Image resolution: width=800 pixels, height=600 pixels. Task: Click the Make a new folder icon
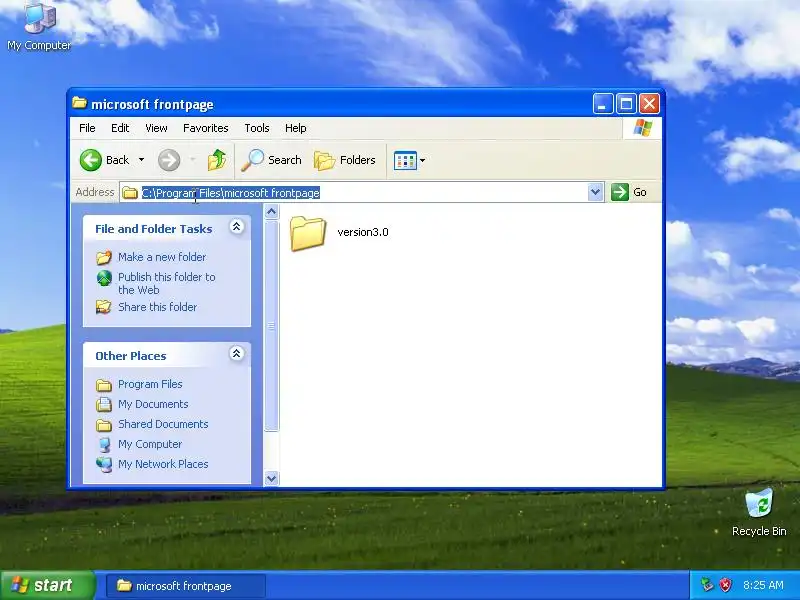104,257
